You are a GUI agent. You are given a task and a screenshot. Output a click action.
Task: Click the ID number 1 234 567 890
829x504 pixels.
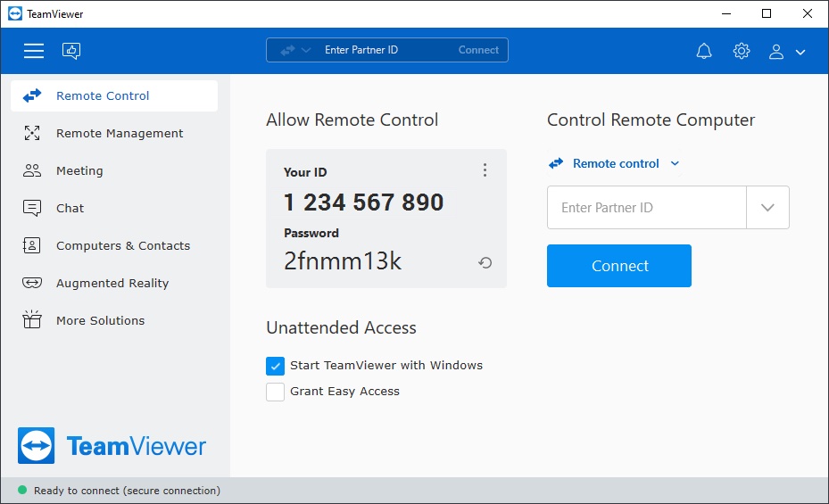click(x=364, y=202)
